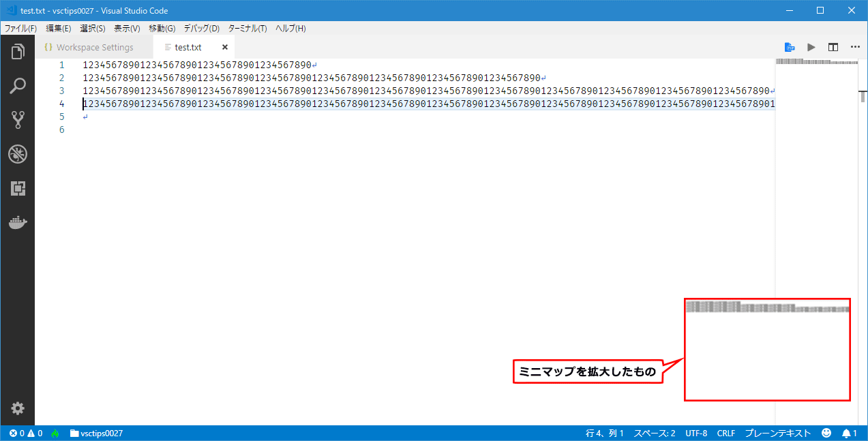Click the Run code play icon
The width and height of the screenshot is (868, 441).
coord(811,47)
